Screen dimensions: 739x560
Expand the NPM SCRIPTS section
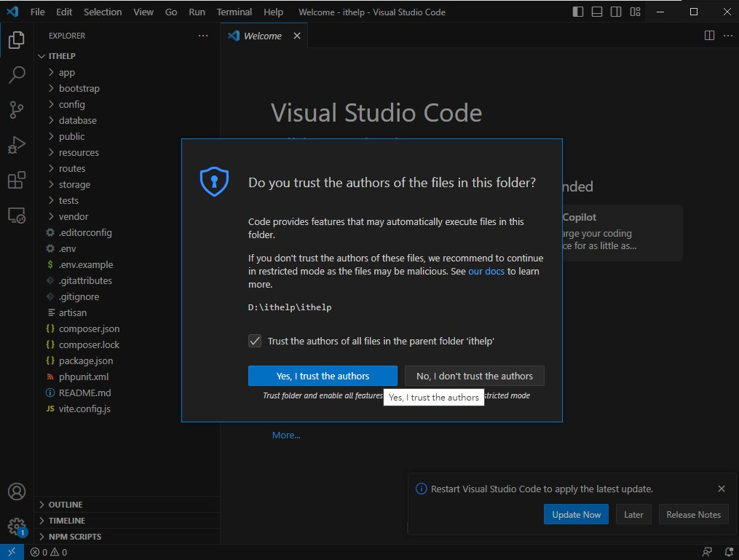tap(127, 537)
